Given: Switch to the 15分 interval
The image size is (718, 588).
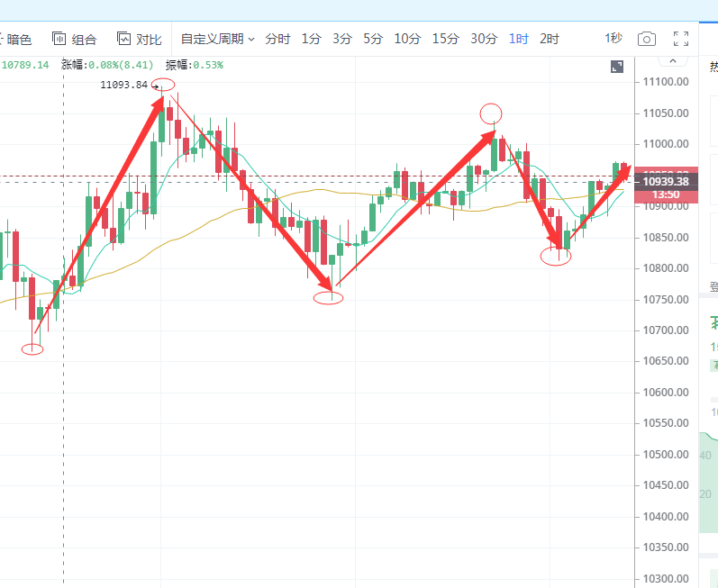Looking at the screenshot, I should tap(445, 39).
